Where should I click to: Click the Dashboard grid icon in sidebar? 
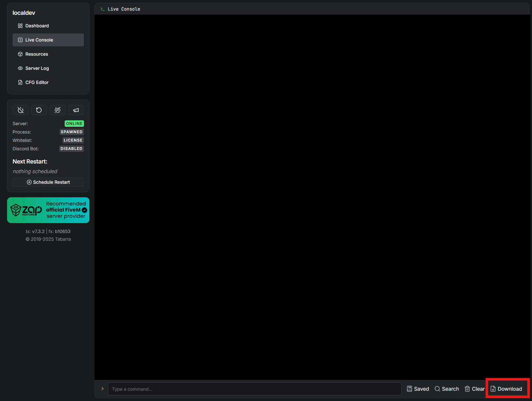[20, 25]
